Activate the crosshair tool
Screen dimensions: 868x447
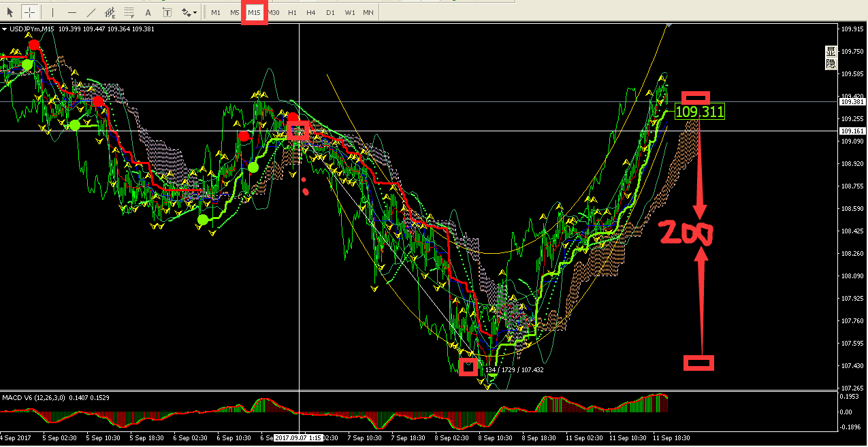pos(30,12)
